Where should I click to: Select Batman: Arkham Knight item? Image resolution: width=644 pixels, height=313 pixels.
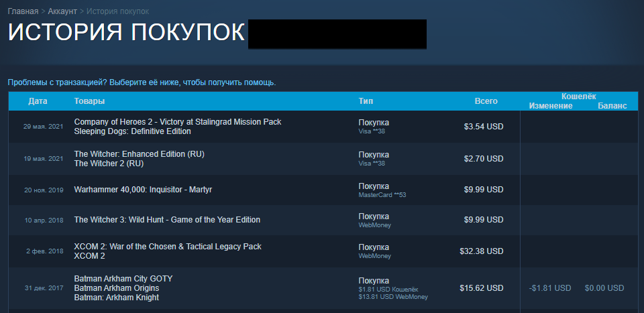116,298
